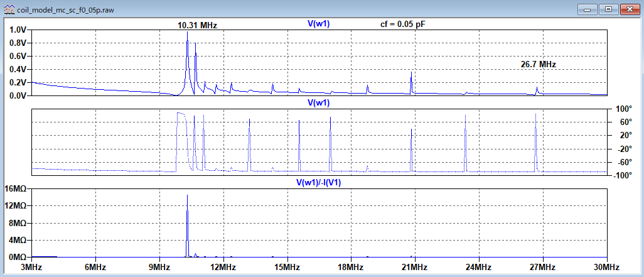Screen dimensions: 644x277
Task: Click the 3MHz frequency axis label
Action: (x=31, y=267)
